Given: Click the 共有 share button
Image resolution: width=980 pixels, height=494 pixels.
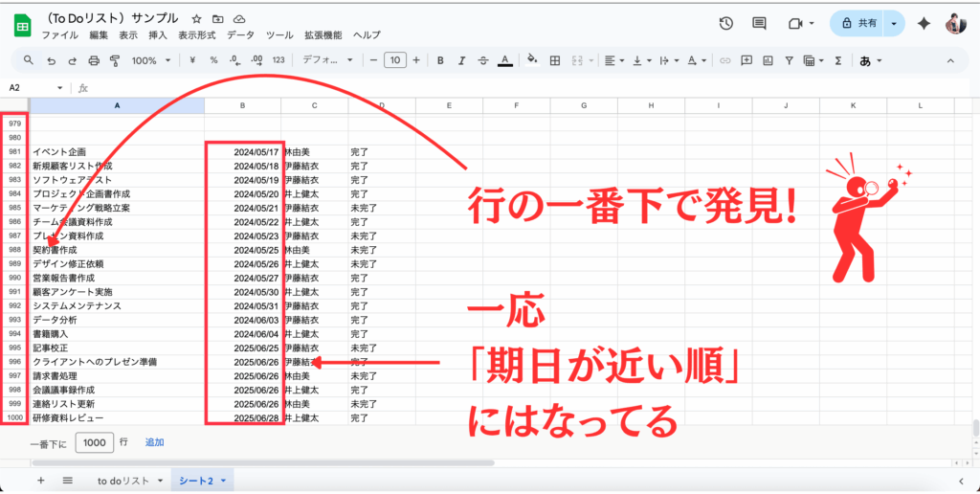Looking at the screenshot, I should pos(858,23).
